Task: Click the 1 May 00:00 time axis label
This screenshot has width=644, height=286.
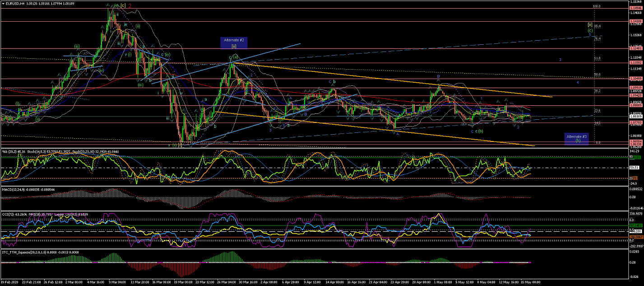Action: [438, 282]
